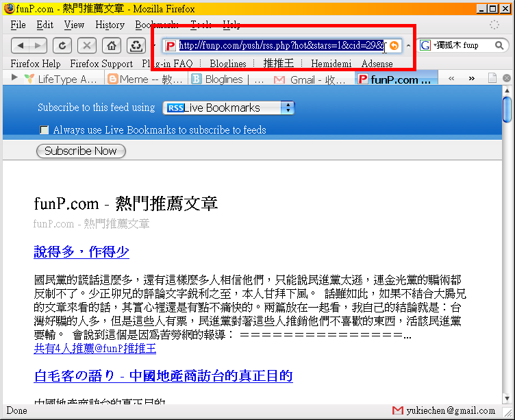Click the Done status text
This screenshot has width=515, height=420.
coord(16,410)
